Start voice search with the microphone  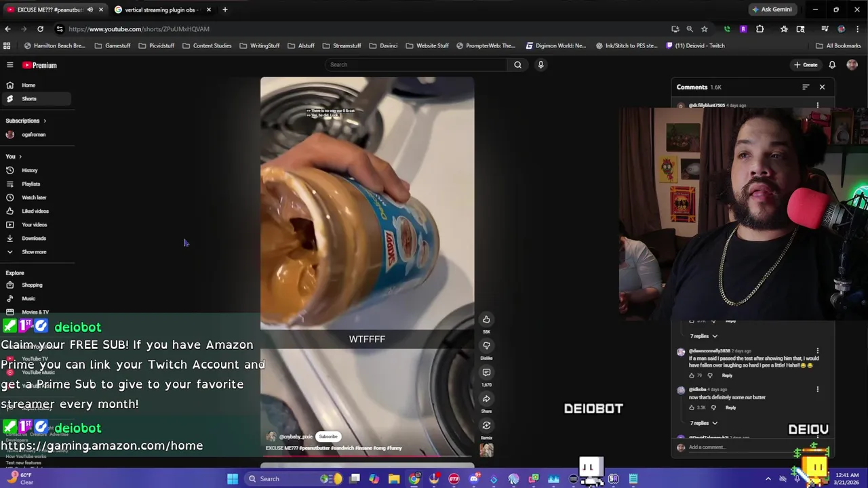pos(540,64)
